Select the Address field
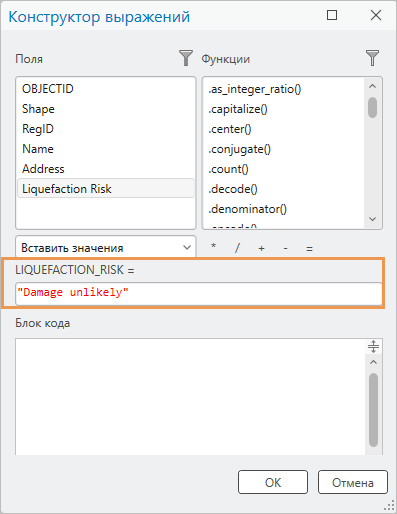The width and height of the screenshot is (397, 514). [106, 169]
